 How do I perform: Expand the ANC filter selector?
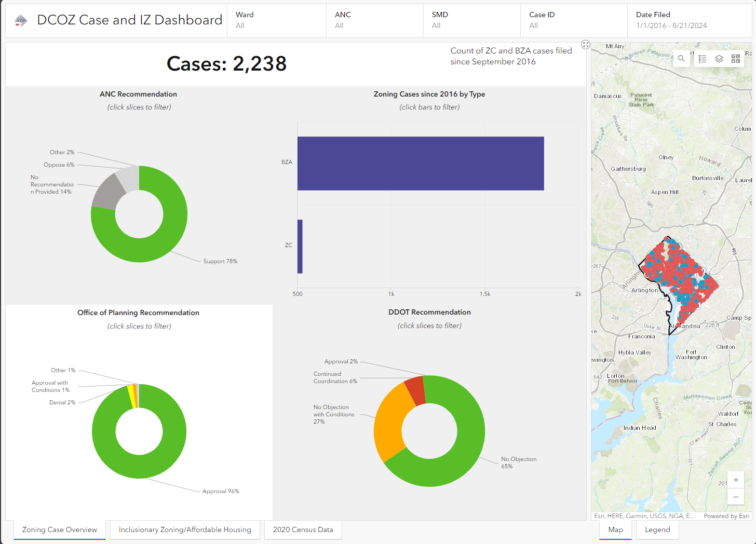tap(374, 20)
